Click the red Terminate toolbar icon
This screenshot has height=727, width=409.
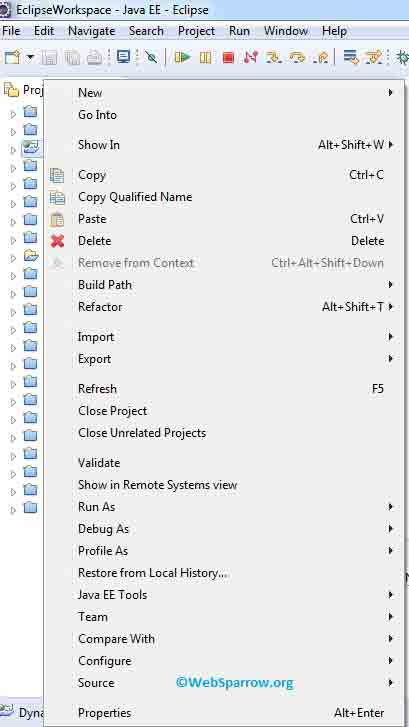pyautogui.click(x=228, y=57)
